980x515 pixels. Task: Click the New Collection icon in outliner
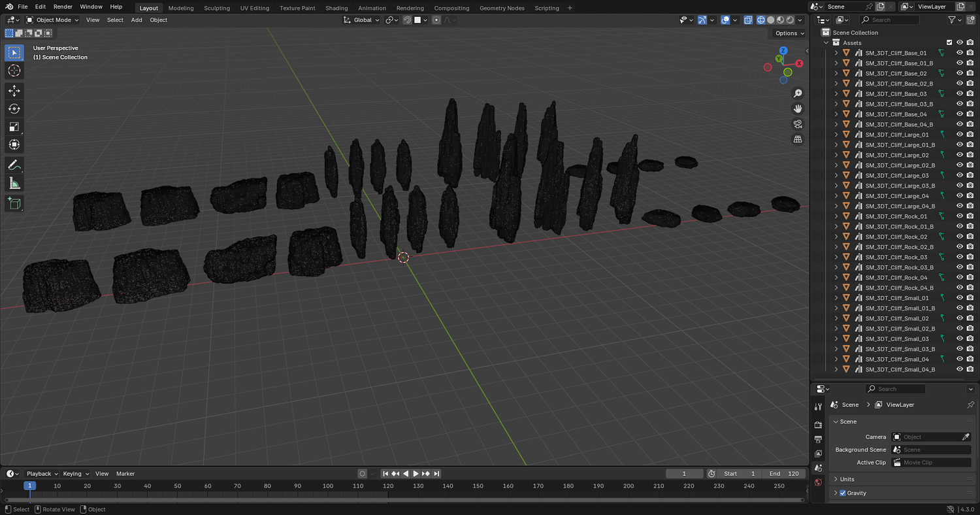pyautogui.click(x=970, y=20)
